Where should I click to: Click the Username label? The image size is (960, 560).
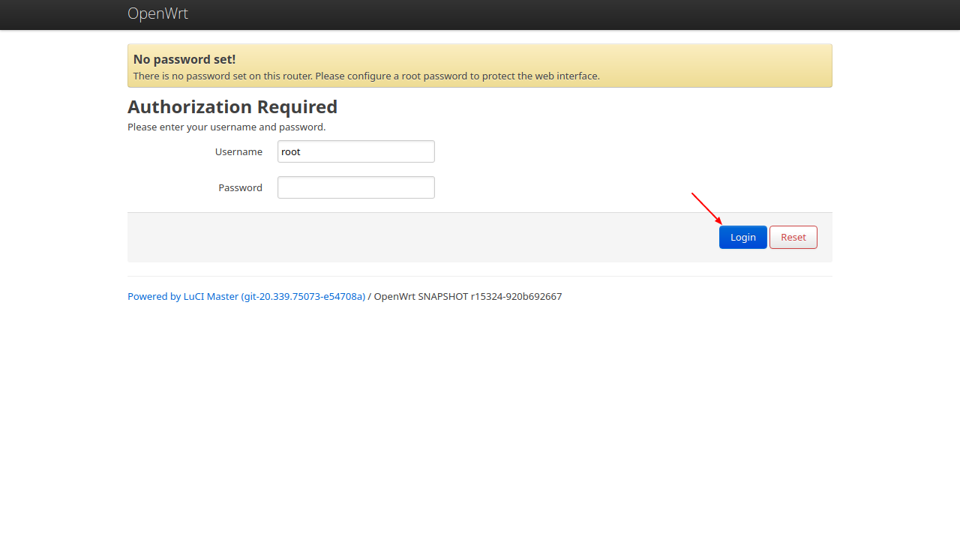(238, 151)
